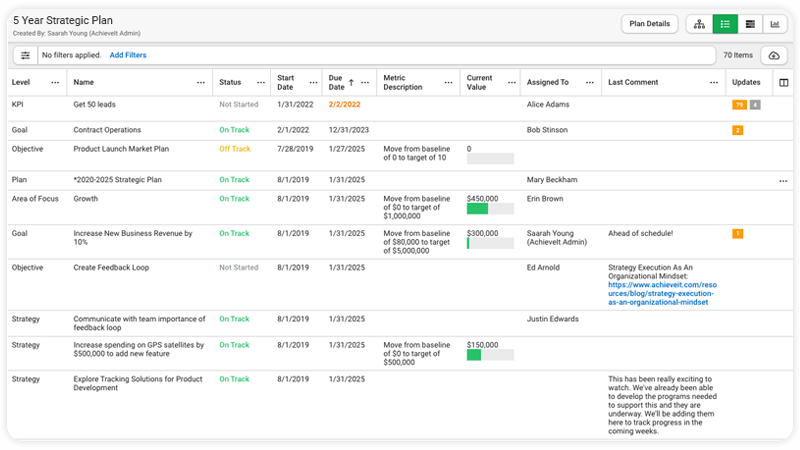The image size is (800, 450).
Task: Click the filter sliders icon
Action: click(x=25, y=55)
